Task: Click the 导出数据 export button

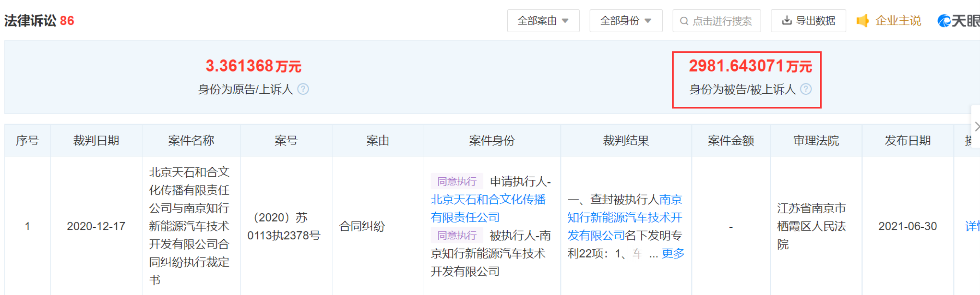Action: click(808, 20)
